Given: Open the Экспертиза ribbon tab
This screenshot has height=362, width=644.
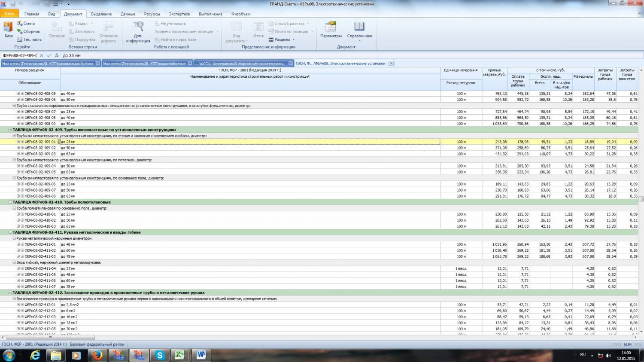Looking at the screenshot, I should click(179, 14).
